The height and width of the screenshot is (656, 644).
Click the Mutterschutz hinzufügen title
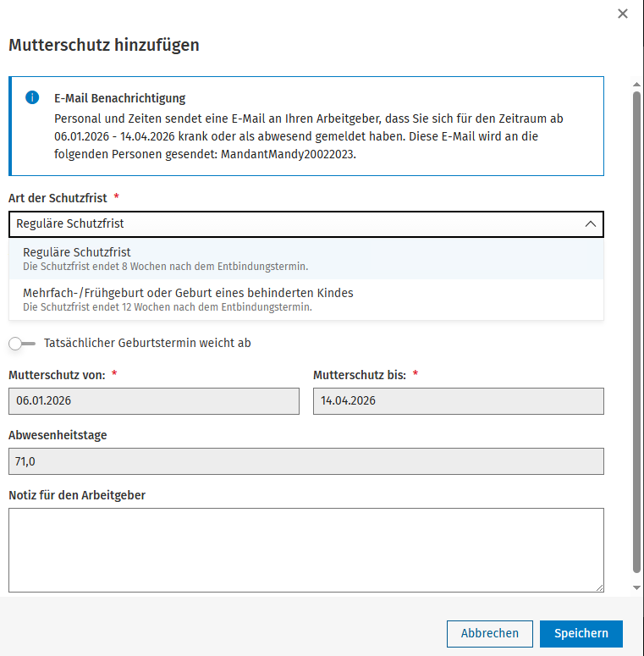coord(104,45)
